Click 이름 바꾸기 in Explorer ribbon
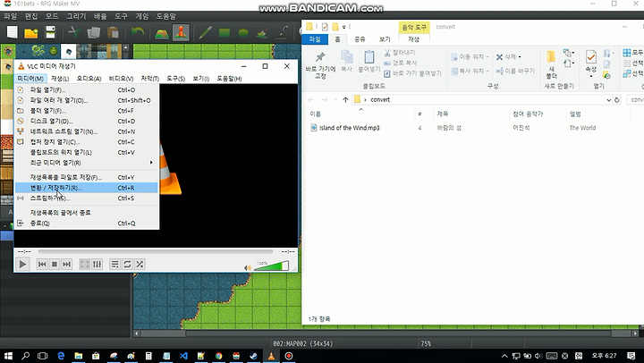 515,71
